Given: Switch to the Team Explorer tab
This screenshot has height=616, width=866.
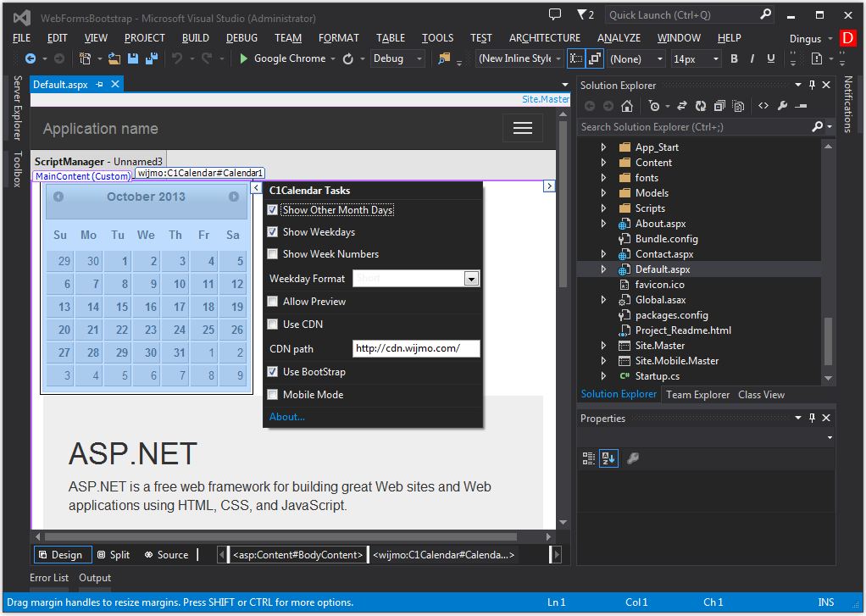Looking at the screenshot, I should [x=697, y=395].
